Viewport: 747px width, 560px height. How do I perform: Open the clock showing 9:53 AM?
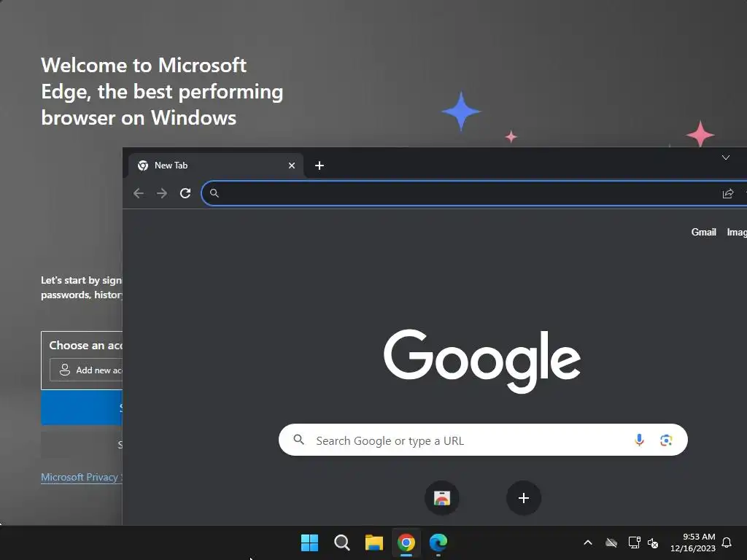coord(693,542)
